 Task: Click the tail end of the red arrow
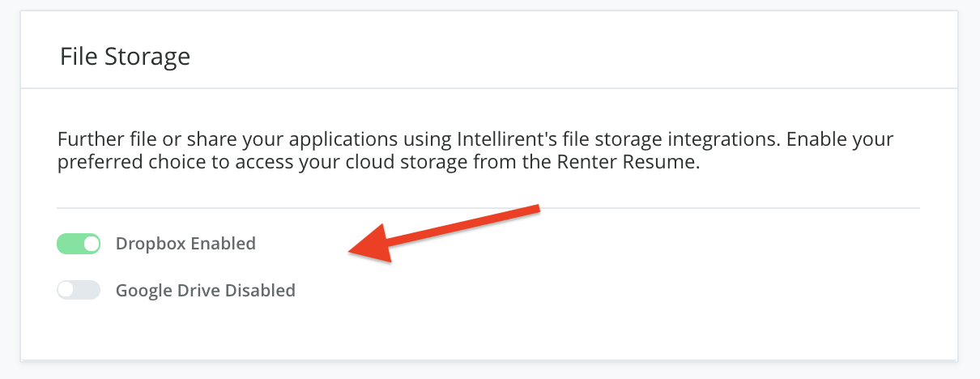533,211
